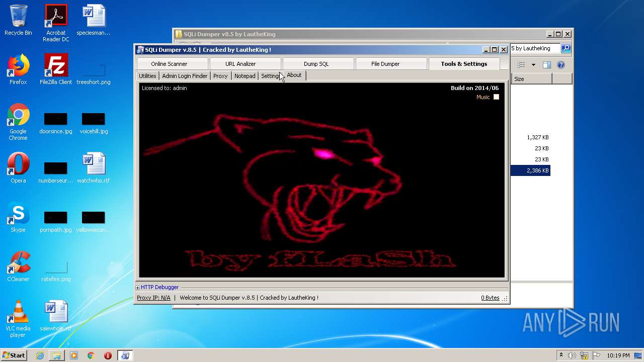Open Chrome from the taskbar

point(91,355)
